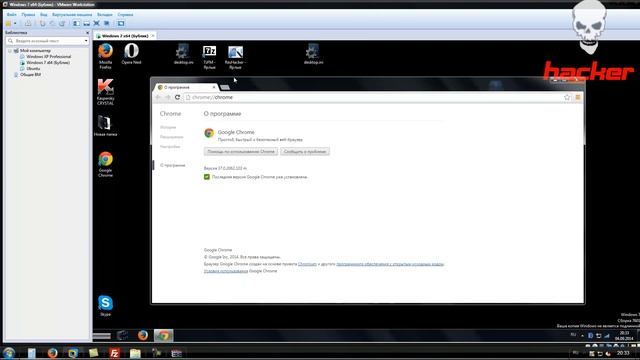Open the Вид menu in VMware

[44, 15]
